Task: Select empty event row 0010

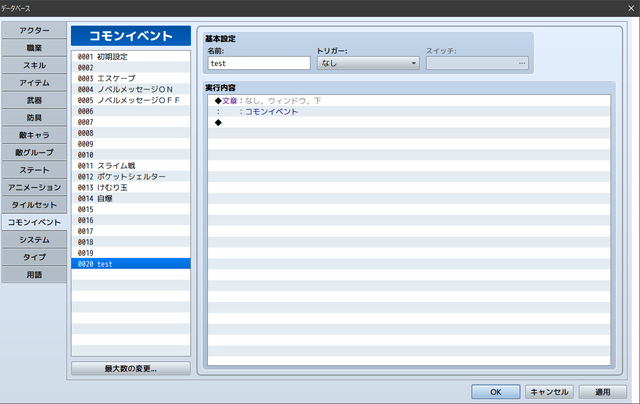Action: point(131,155)
